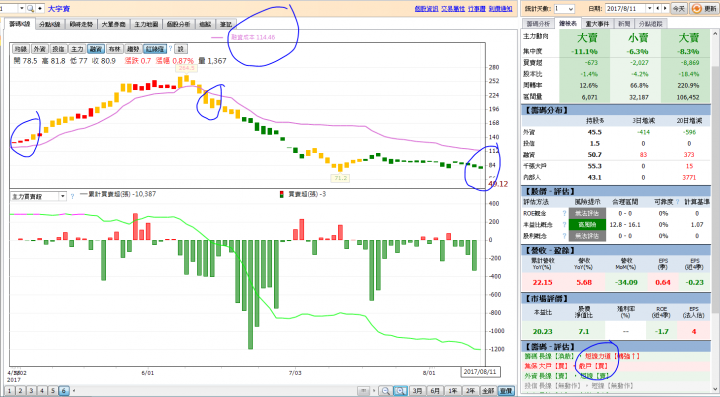This screenshot has width=720, height=397.
Task: Click the help question mark beside 紅綠燈
Action: [170, 49]
